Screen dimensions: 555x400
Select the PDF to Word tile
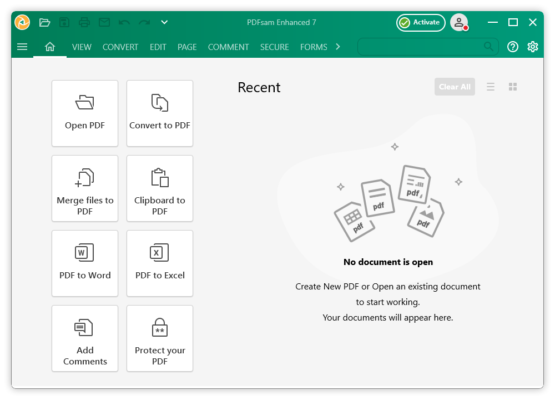click(x=85, y=263)
